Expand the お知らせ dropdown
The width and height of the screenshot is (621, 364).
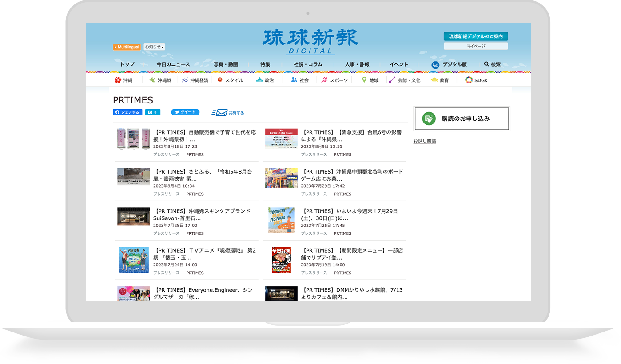point(155,47)
